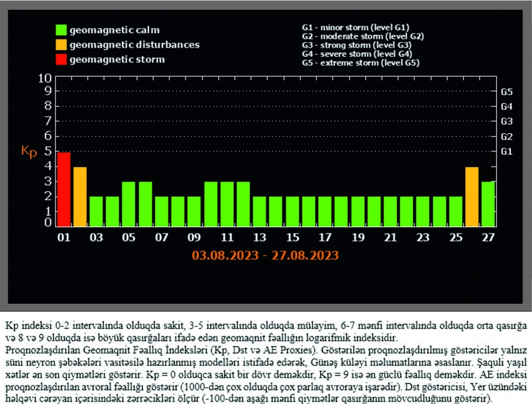Click the y-axis value 10 label
The height and width of the screenshot is (404, 532).
point(45,78)
